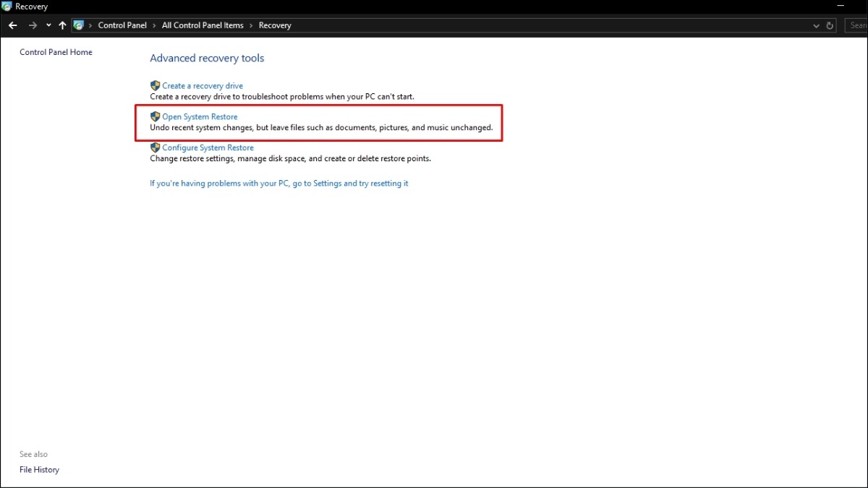Viewport: 868px width, 488px height.
Task: Go up one level with the Up arrow
Action: tap(62, 25)
